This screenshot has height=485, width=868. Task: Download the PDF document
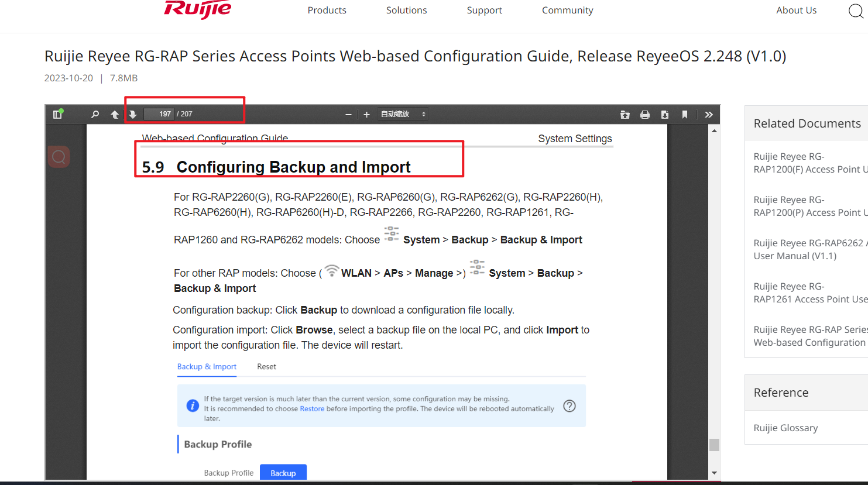pyautogui.click(x=665, y=114)
